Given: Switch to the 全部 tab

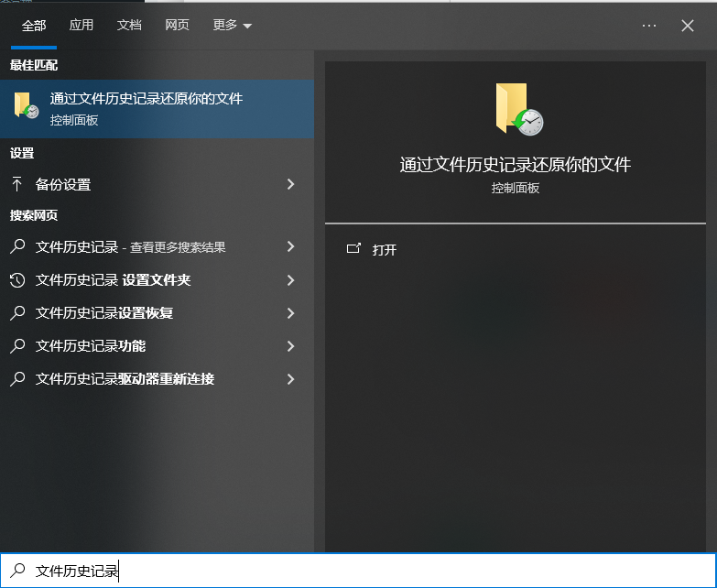Looking at the screenshot, I should pyautogui.click(x=34, y=26).
